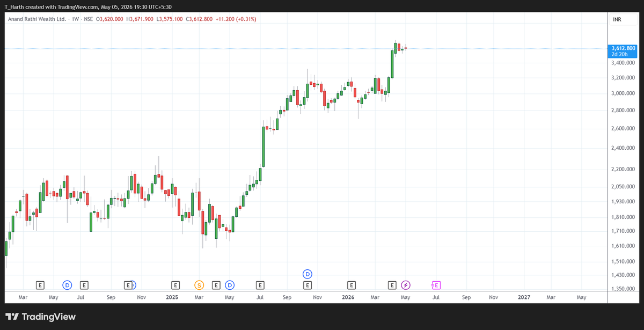The image size is (644, 330).
Task: Click the 1W interval label in the header
Action: coord(76,19)
